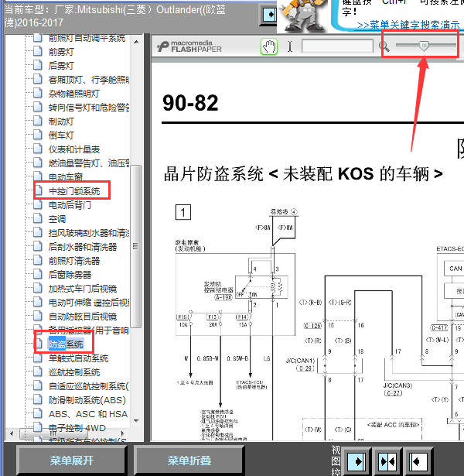
Task: Click the 菜单展开 button
Action: click(72, 461)
